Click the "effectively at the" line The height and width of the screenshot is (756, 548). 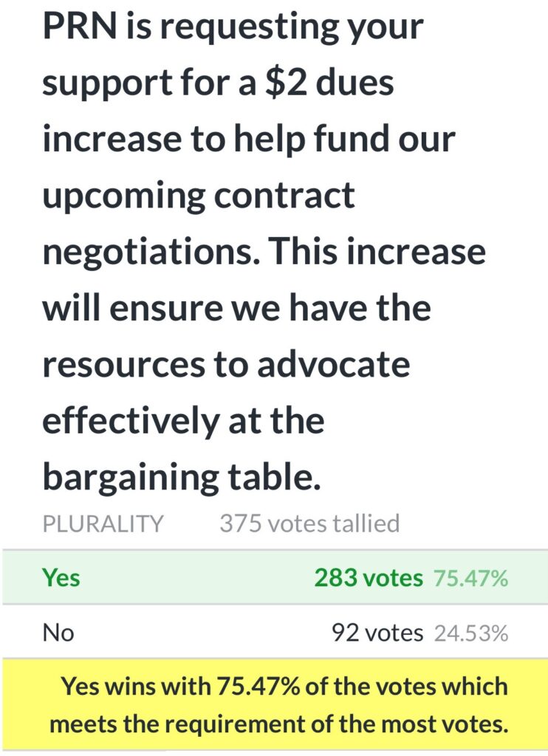[x=182, y=420]
